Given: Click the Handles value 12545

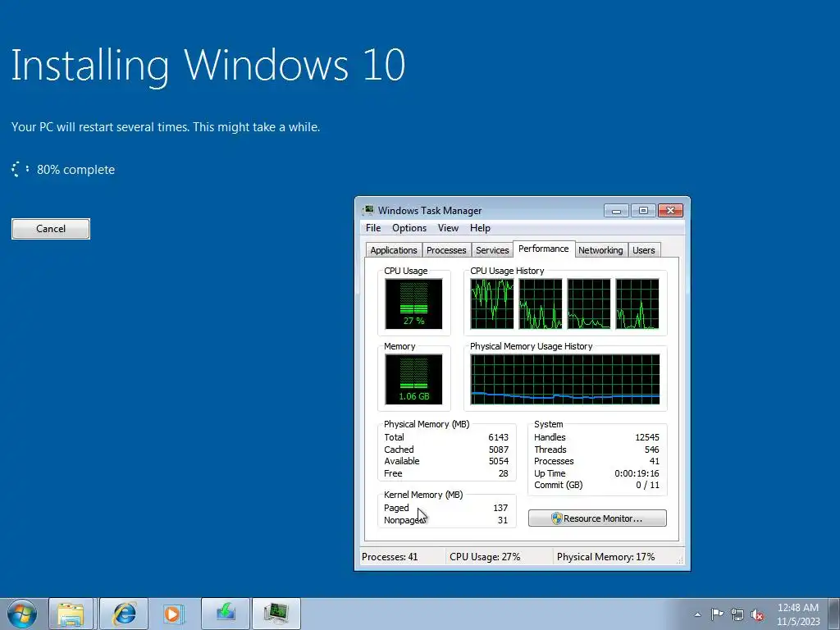Looking at the screenshot, I should (647, 437).
